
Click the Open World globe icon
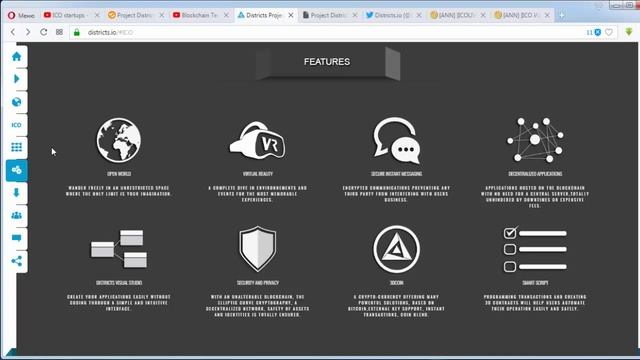click(x=119, y=140)
